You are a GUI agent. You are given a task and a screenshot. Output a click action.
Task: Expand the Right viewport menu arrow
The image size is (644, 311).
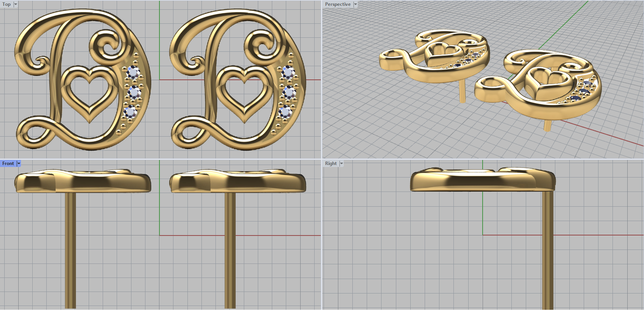341,164
